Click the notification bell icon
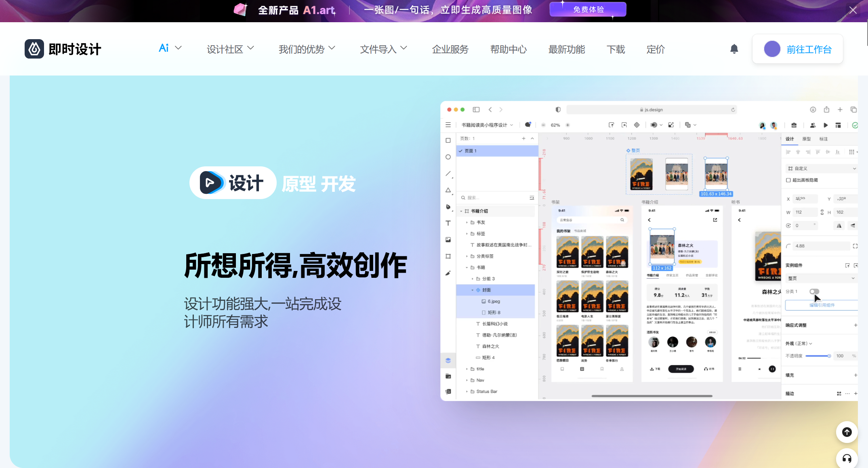Image resolution: width=868 pixels, height=468 pixels. pos(734,49)
